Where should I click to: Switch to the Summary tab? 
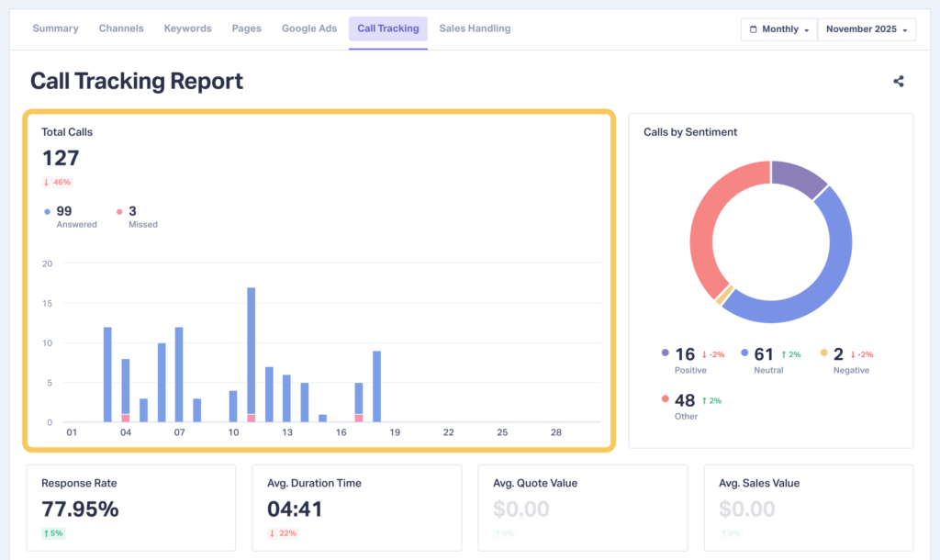coord(55,28)
